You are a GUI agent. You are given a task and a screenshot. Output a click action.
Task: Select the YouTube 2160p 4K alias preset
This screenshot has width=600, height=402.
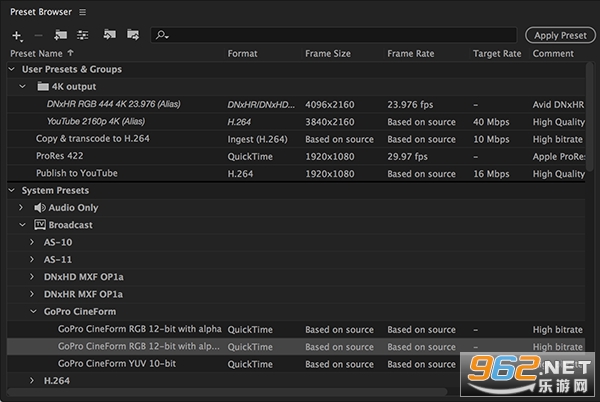[96, 122]
